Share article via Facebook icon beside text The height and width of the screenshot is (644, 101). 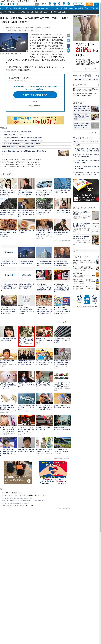(x=68, y=46)
